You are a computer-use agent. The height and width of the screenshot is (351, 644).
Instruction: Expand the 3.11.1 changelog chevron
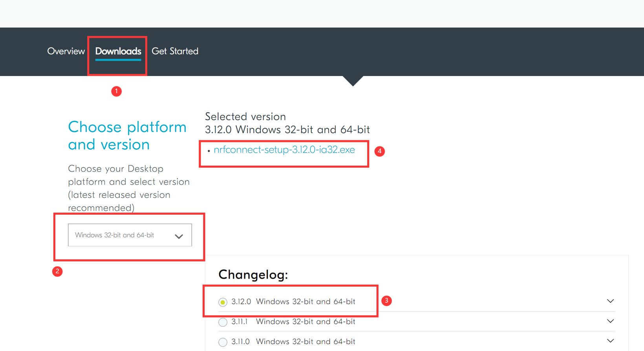610,321
